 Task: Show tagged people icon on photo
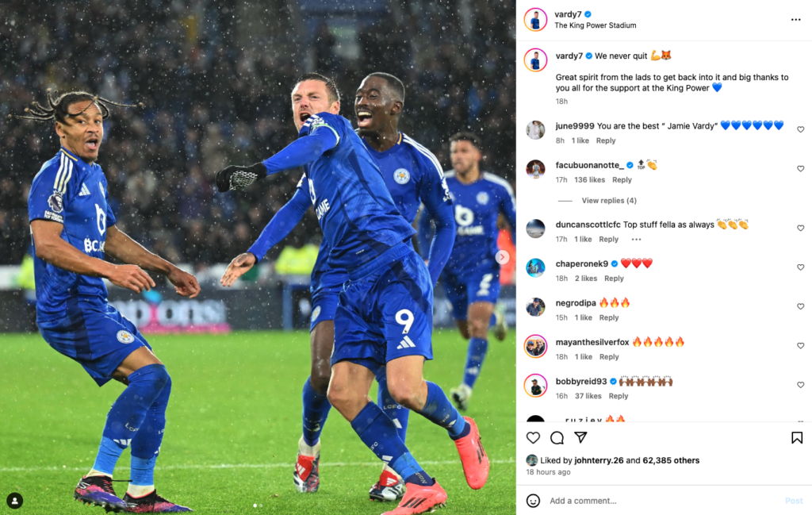pyautogui.click(x=14, y=501)
